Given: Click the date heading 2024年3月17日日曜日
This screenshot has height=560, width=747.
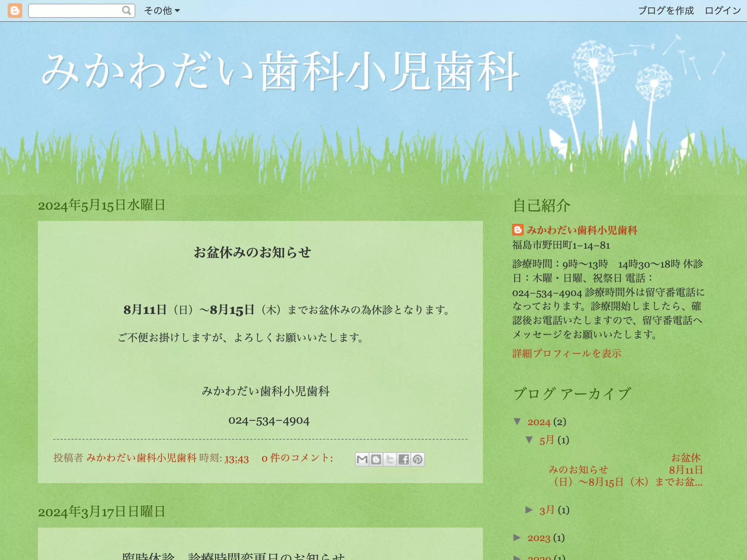Looking at the screenshot, I should (x=102, y=512).
